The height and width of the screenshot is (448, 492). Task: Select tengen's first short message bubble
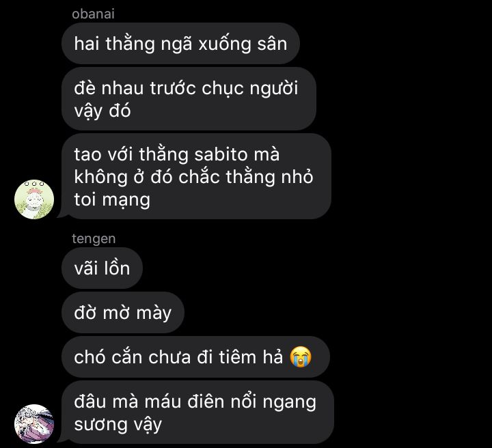tap(102, 268)
